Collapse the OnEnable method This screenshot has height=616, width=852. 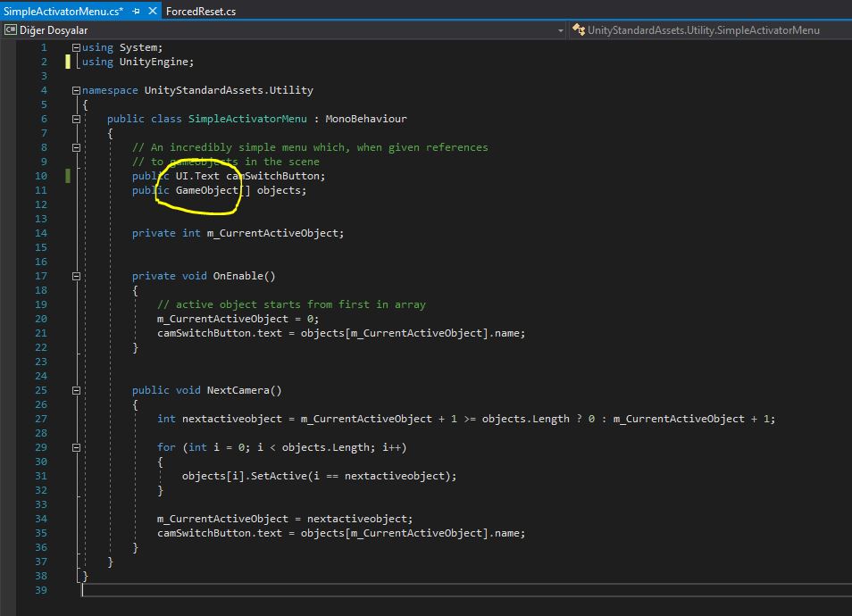(x=77, y=275)
